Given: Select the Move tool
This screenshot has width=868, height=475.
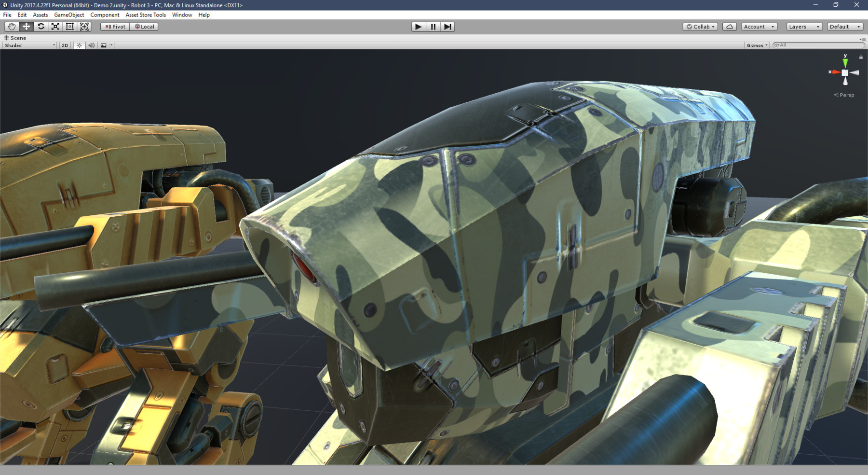Looking at the screenshot, I should (x=26, y=27).
